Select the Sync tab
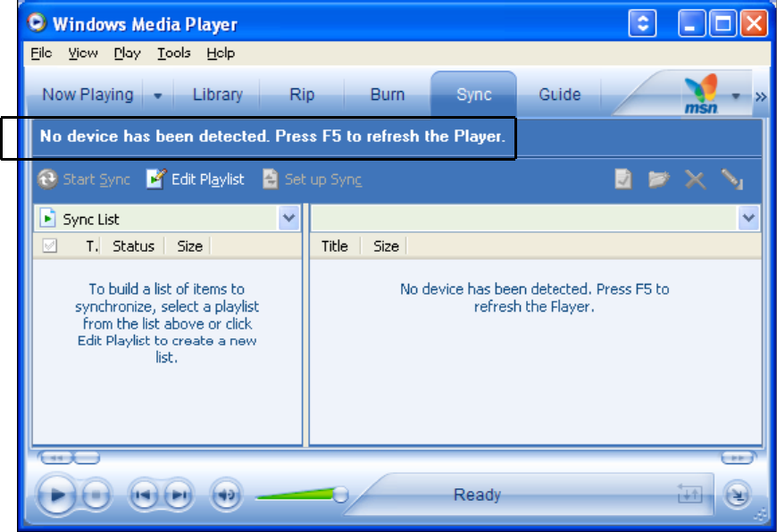The height and width of the screenshot is (532, 777). [x=473, y=94]
